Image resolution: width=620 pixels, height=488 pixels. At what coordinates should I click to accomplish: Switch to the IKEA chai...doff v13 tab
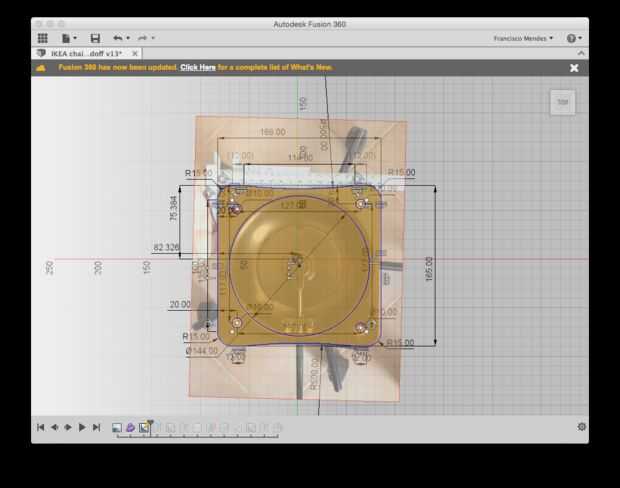click(x=84, y=53)
